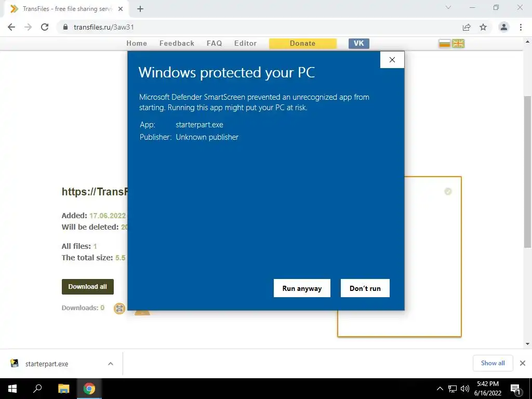Go back with browser back arrow
532x399 pixels.
[11, 27]
